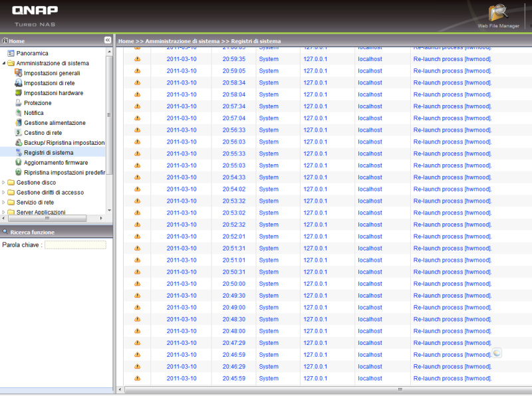Open the Cestino di rete icon
This screenshot has height=396, width=532.
click(x=19, y=133)
